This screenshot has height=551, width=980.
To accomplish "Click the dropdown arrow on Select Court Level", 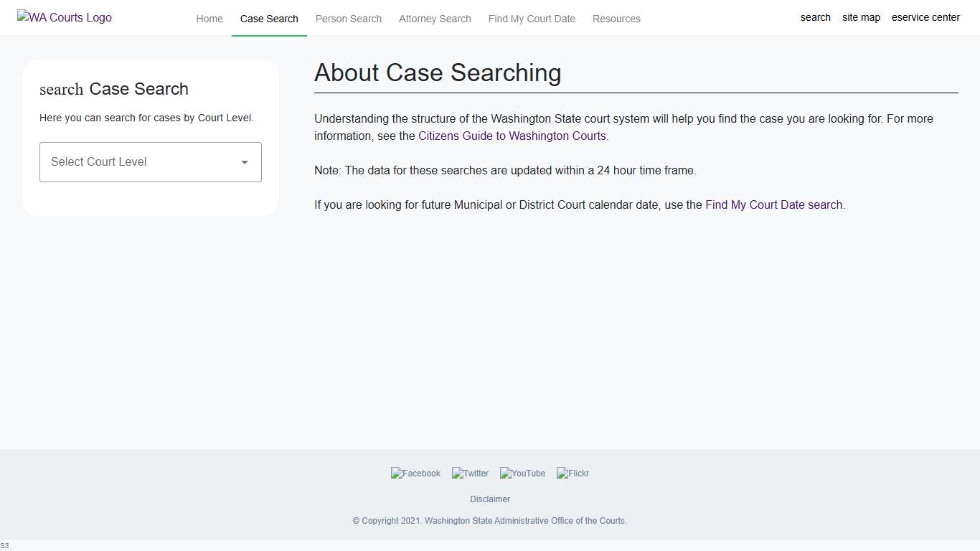I will click(244, 162).
